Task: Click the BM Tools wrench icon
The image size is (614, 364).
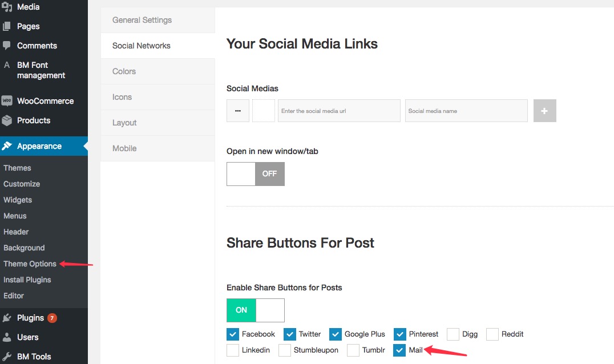Action: click(7, 357)
